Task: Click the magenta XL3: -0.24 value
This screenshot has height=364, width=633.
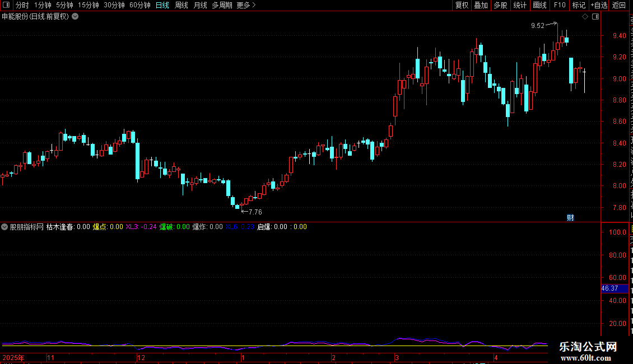Action: click(x=141, y=227)
